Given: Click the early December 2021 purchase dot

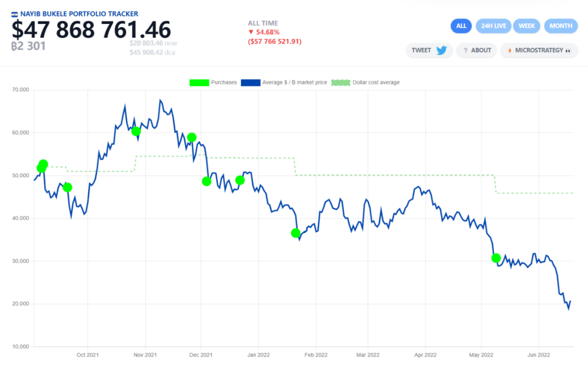Looking at the screenshot, I should click(206, 182).
